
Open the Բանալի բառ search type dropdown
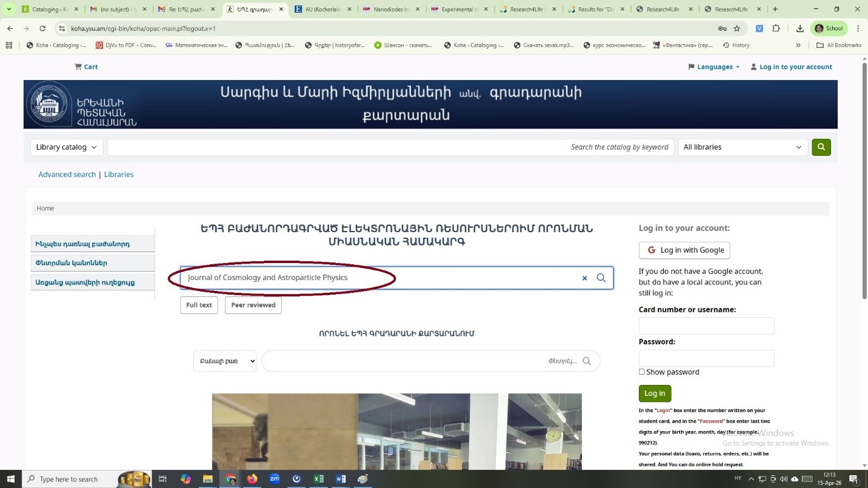(225, 361)
